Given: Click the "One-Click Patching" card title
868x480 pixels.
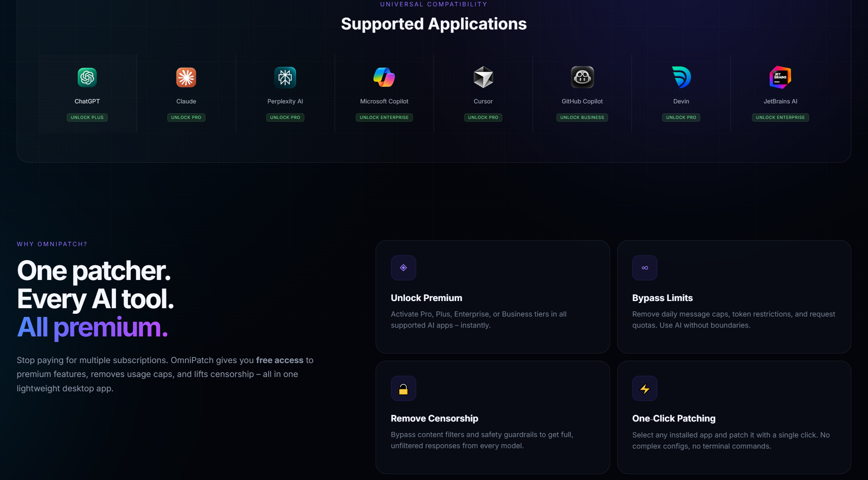Looking at the screenshot, I should (x=674, y=418).
